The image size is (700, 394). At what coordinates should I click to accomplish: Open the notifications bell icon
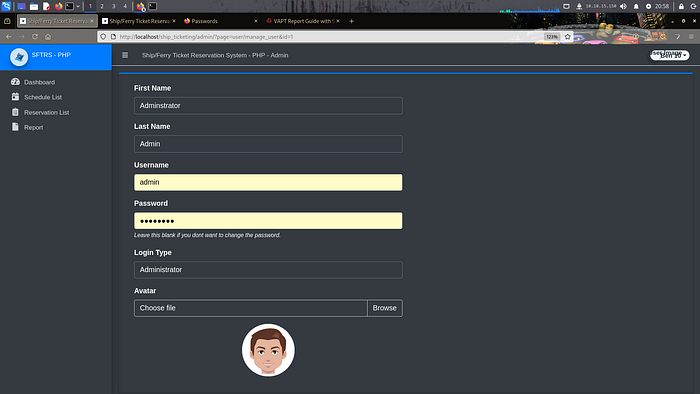coord(636,6)
